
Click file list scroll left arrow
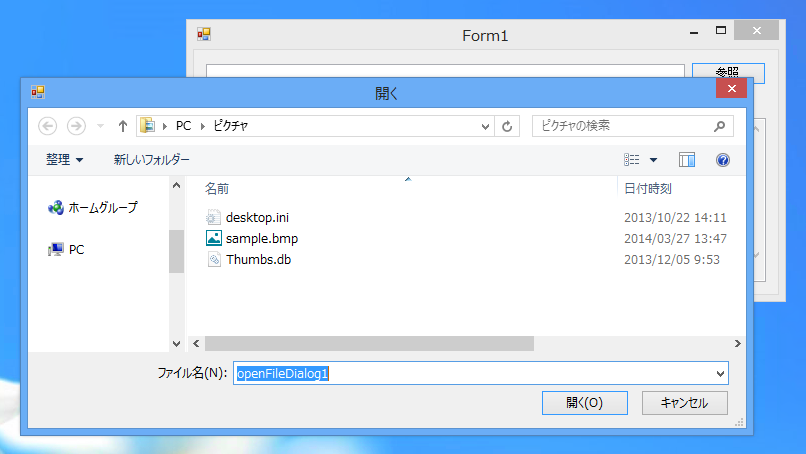click(x=196, y=343)
